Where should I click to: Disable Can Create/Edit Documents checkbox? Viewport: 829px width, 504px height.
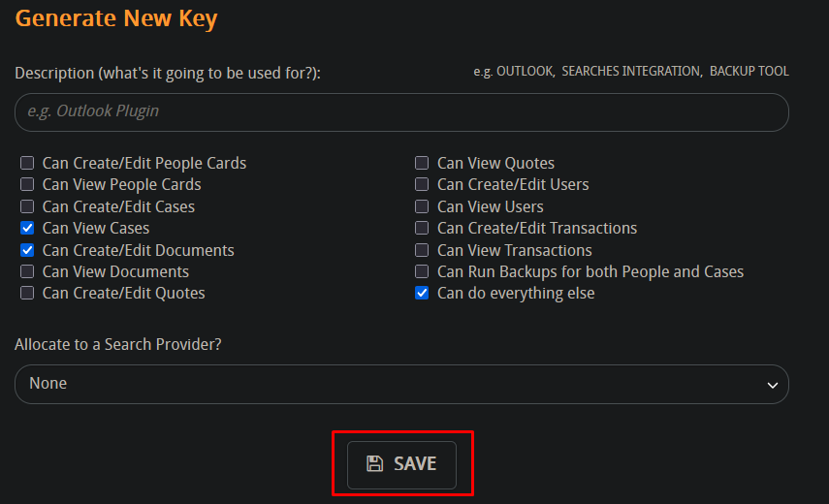coord(27,250)
